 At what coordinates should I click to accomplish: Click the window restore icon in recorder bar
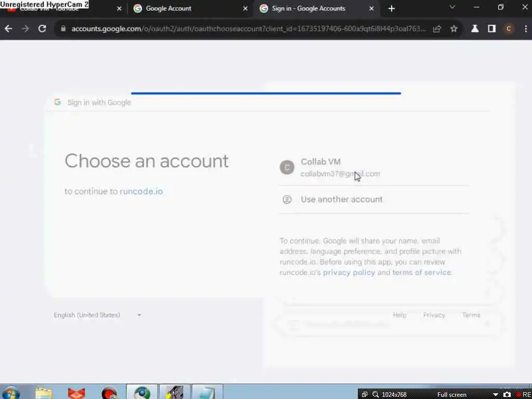click(x=364, y=395)
